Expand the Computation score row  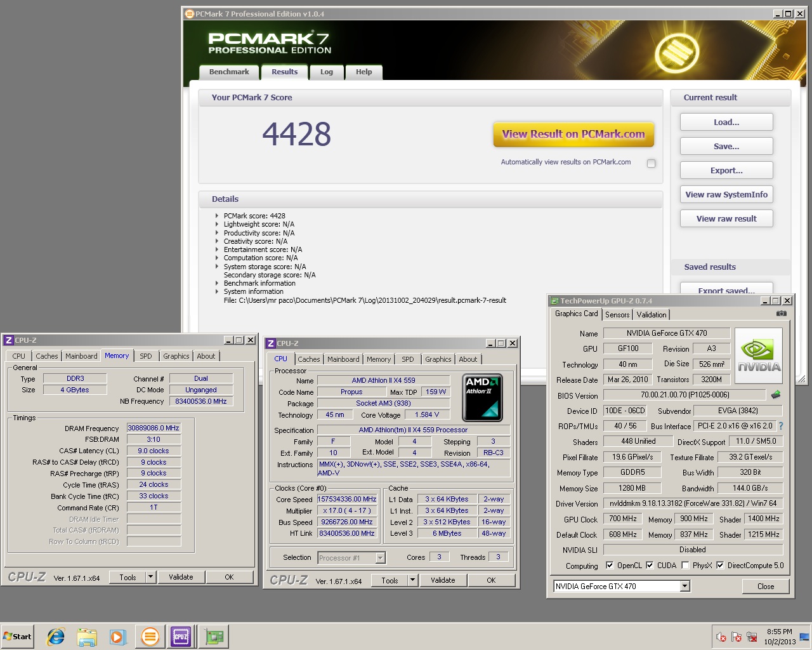point(217,258)
